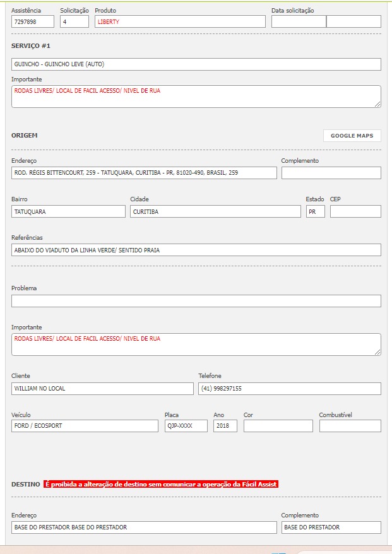Click the destination Endereço field

pyautogui.click(x=144, y=527)
